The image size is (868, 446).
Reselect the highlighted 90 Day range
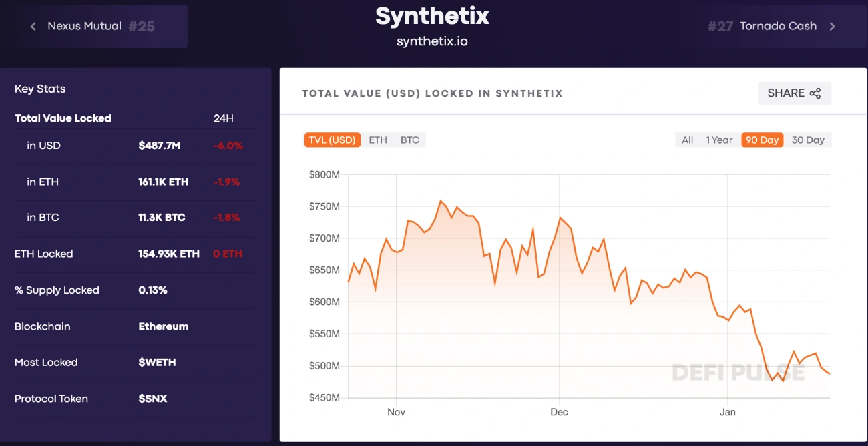tap(762, 140)
